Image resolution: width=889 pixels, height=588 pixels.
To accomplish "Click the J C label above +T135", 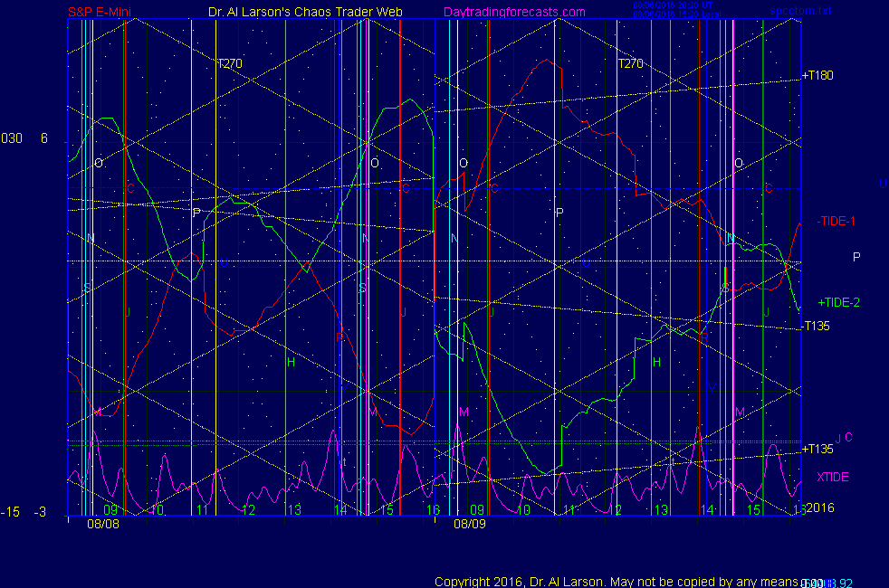I will [x=843, y=438].
